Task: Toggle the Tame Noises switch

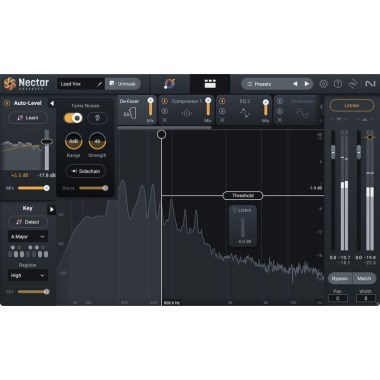Action: point(73,118)
